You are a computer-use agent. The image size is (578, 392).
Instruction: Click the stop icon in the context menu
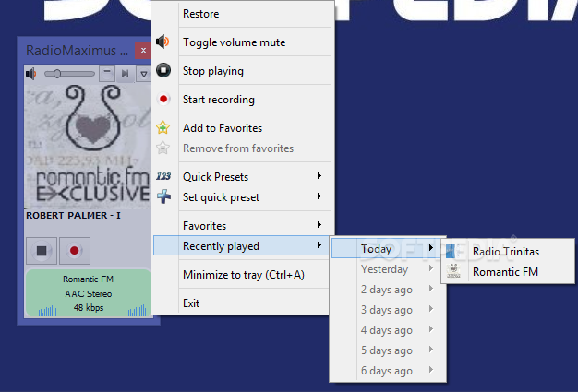163,70
